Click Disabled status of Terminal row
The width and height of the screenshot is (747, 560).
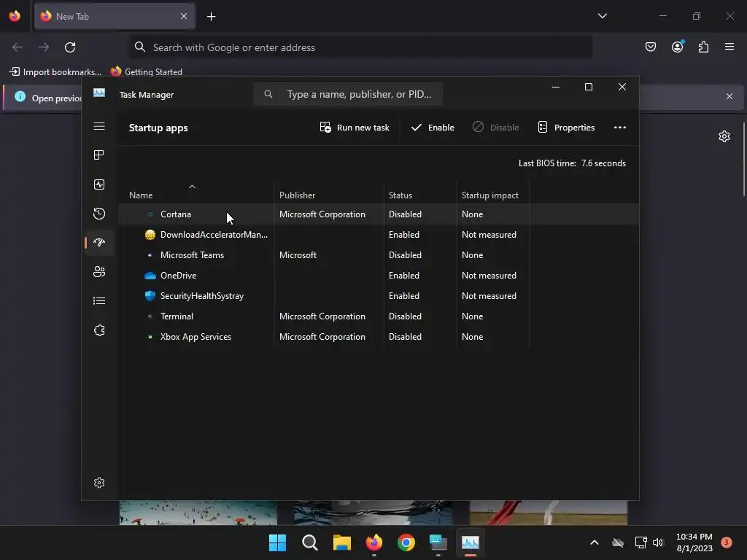click(x=405, y=316)
